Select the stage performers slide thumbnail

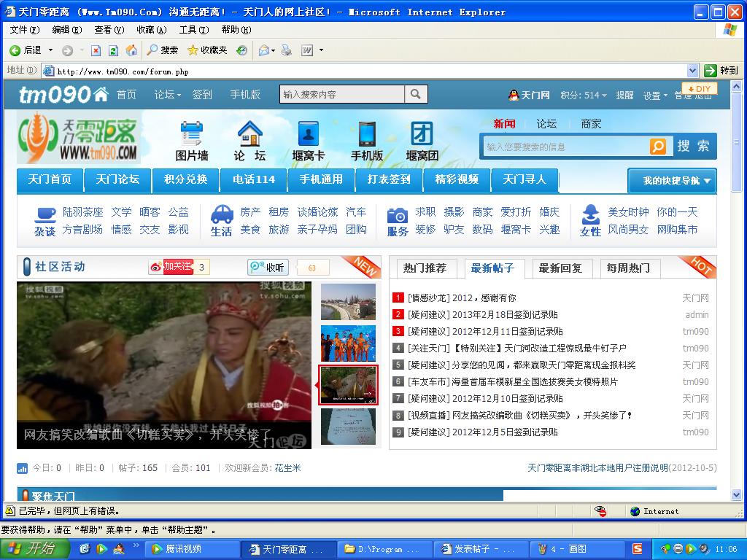(x=348, y=343)
